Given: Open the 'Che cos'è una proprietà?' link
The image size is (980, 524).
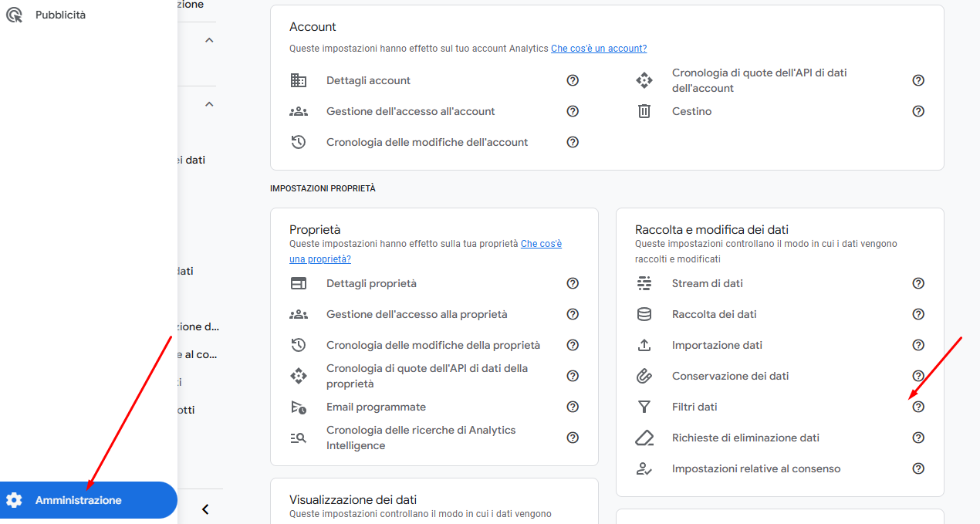Looking at the screenshot, I should pos(426,251).
